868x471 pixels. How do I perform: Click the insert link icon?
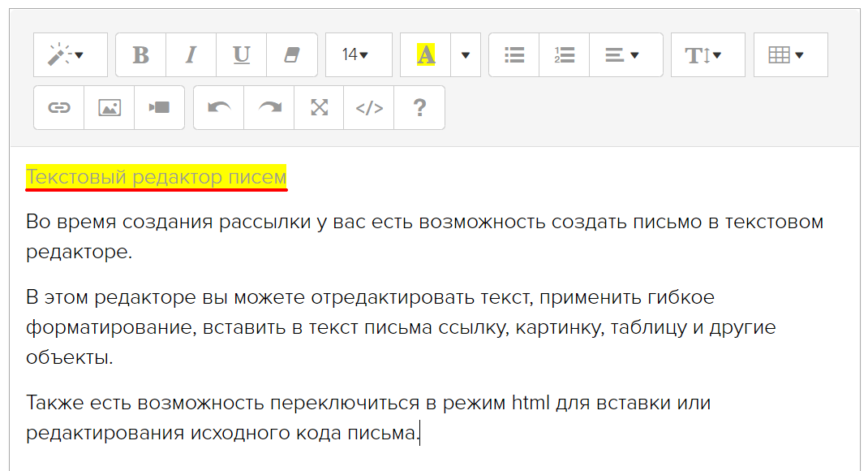[x=59, y=107]
